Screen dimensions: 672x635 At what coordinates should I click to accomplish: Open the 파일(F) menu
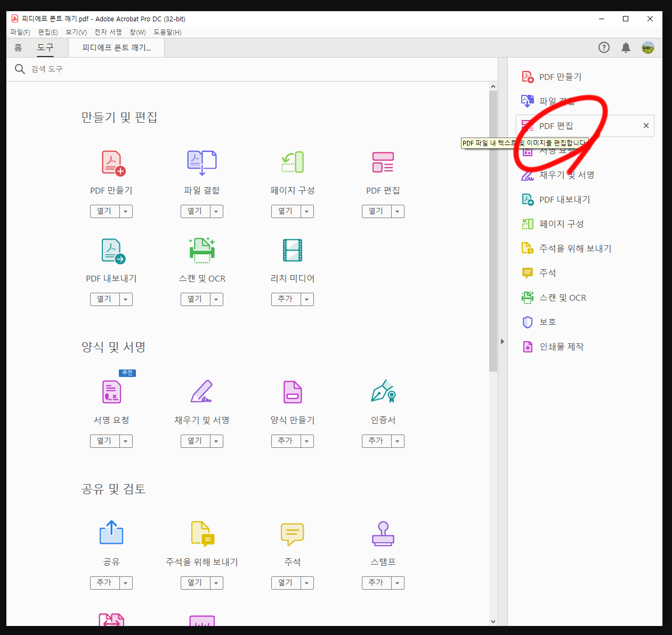(x=20, y=33)
